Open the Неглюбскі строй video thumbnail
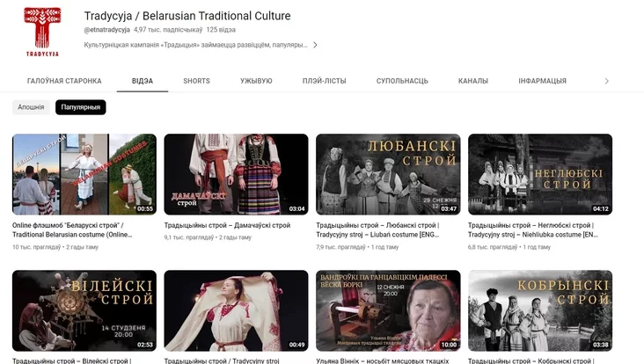This screenshot has height=364, width=644. click(x=540, y=174)
